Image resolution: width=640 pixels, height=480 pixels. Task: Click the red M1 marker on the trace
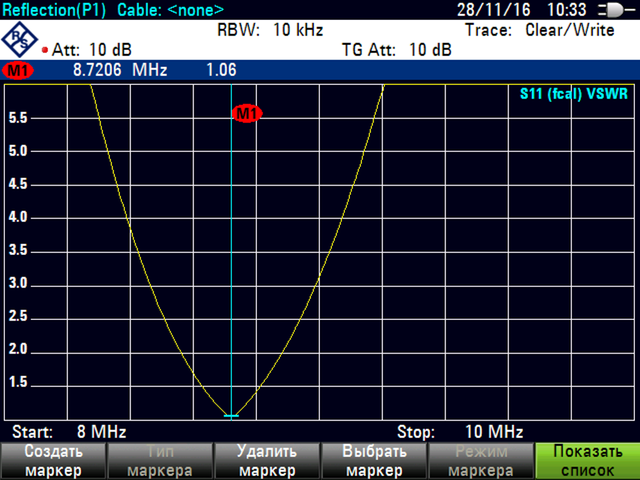click(x=246, y=114)
